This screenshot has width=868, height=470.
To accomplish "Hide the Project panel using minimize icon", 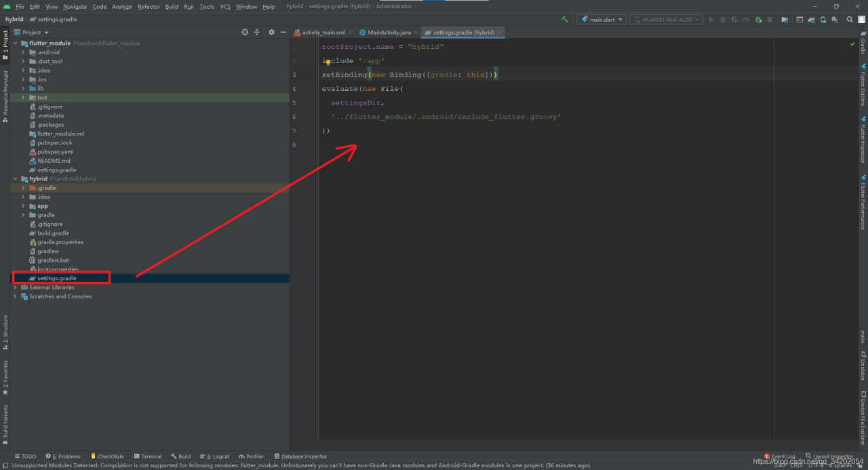I will click(283, 32).
